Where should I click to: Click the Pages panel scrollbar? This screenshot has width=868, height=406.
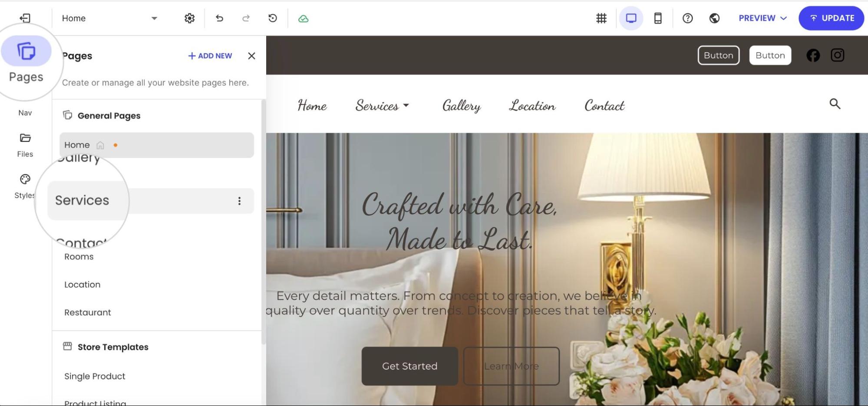point(263,222)
